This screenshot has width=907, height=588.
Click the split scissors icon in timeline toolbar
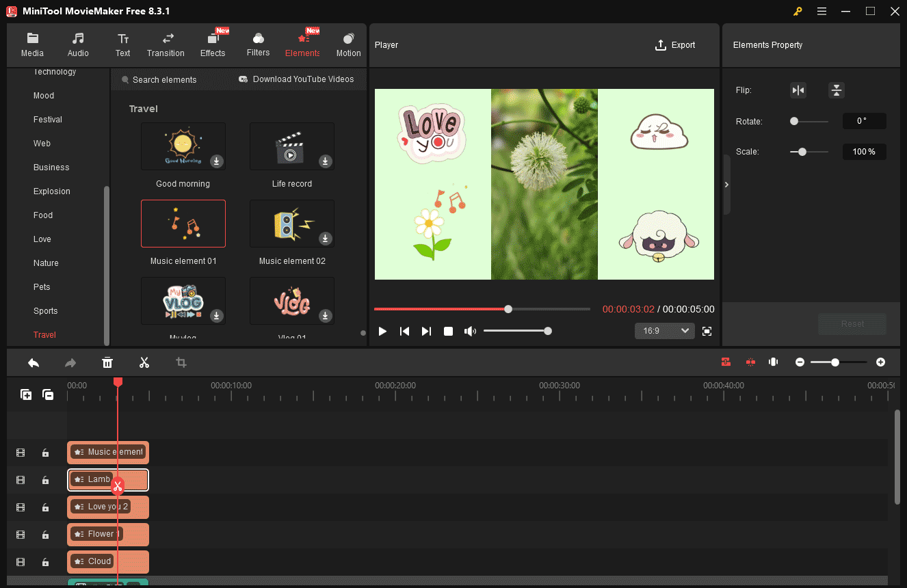(144, 362)
